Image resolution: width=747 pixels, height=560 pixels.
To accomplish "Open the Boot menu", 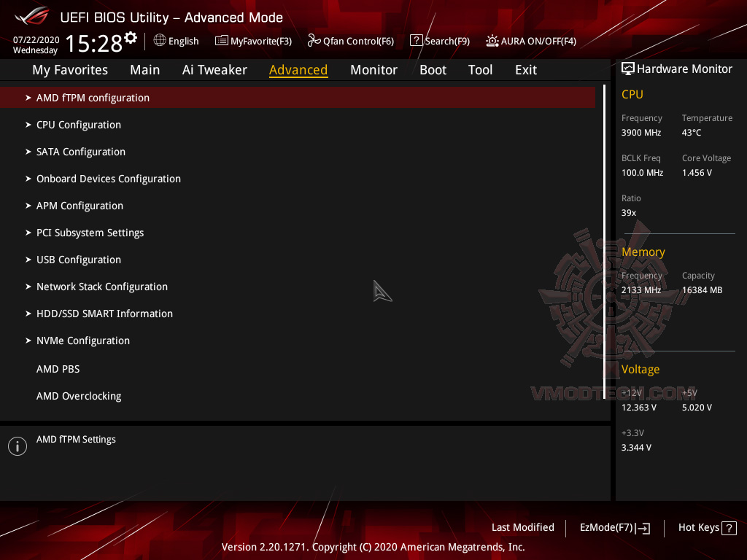I will tap(433, 69).
